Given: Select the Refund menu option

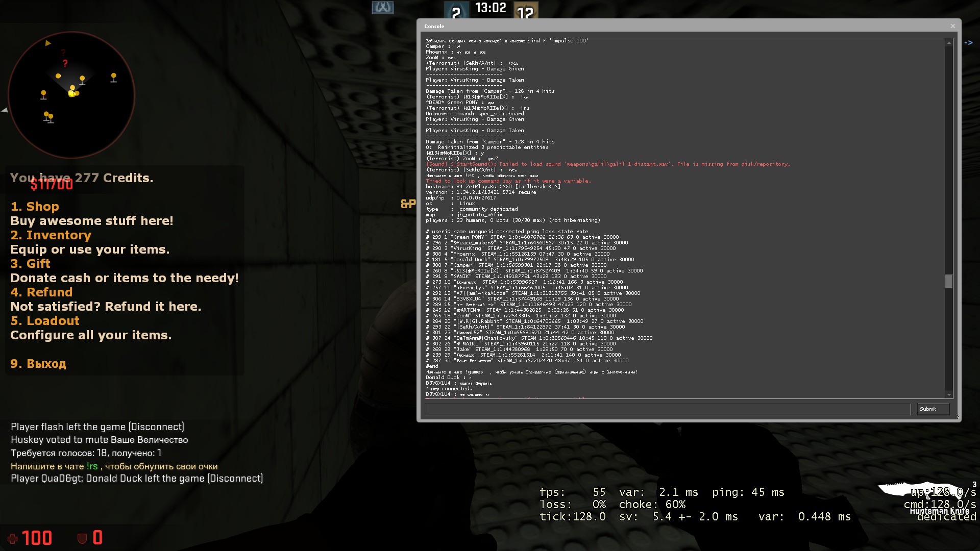Looking at the screenshot, I should click(41, 292).
